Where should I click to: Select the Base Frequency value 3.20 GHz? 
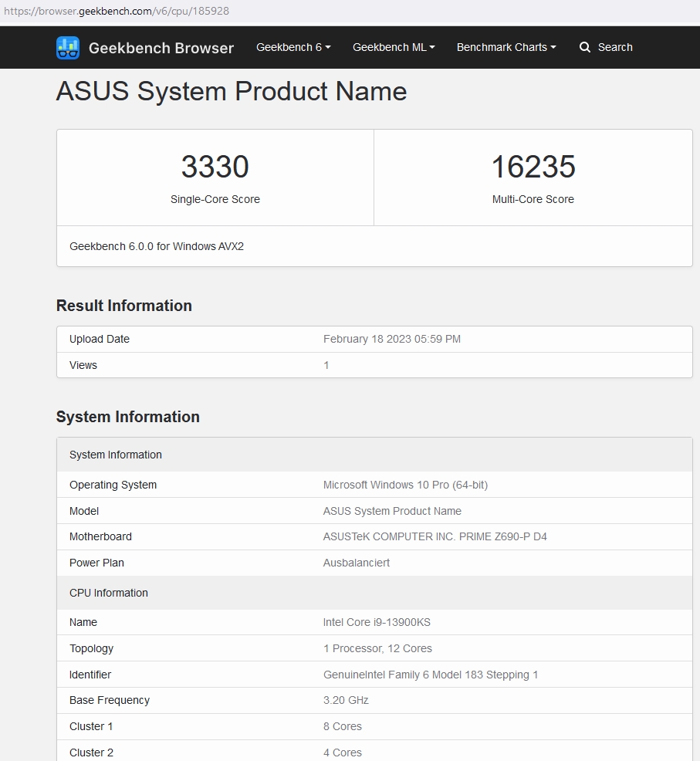coord(346,700)
